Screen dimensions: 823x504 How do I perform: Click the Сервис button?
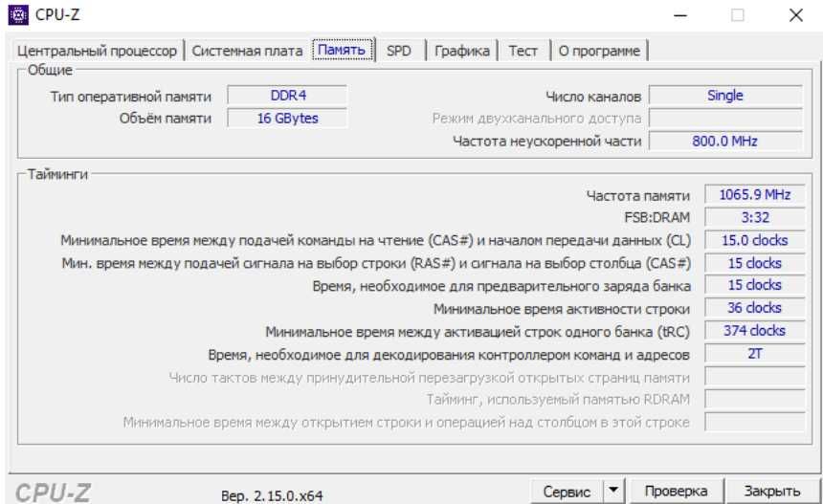567,492
